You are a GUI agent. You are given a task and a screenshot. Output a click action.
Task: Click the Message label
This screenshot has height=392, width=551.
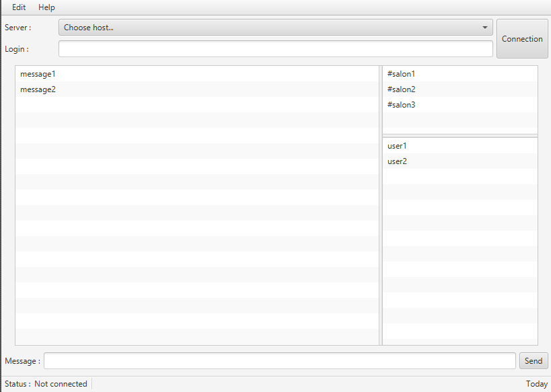coord(22,361)
